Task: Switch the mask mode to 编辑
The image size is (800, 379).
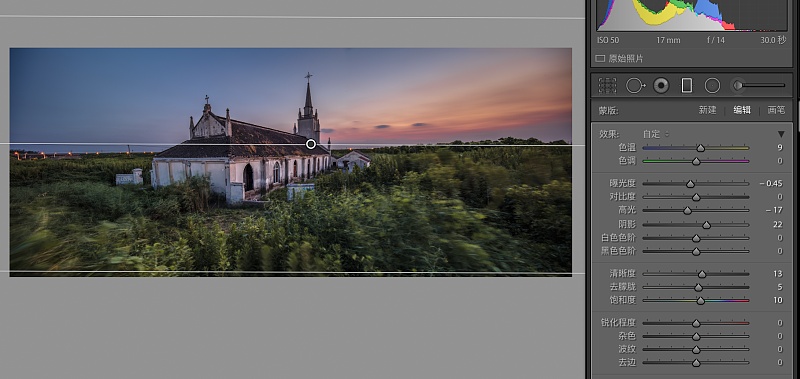Action: pyautogui.click(x=742, y=110)
